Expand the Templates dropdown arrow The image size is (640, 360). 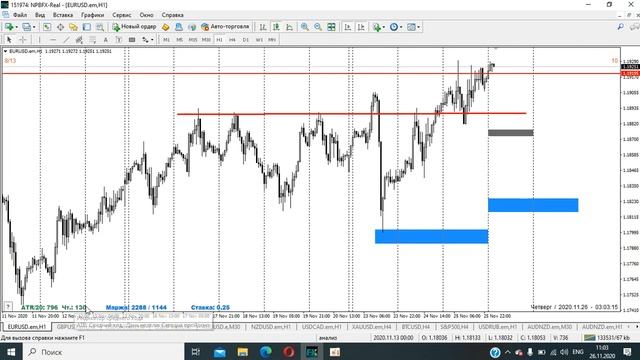click(418, 27)
